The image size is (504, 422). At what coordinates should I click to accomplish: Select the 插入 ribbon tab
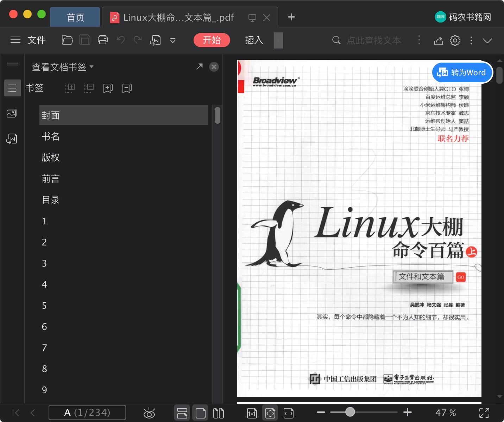click(254, 40)
